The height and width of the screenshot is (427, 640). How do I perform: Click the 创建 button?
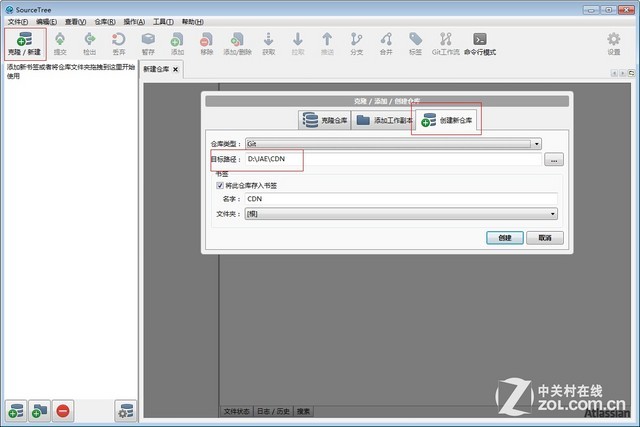point(504,237)
